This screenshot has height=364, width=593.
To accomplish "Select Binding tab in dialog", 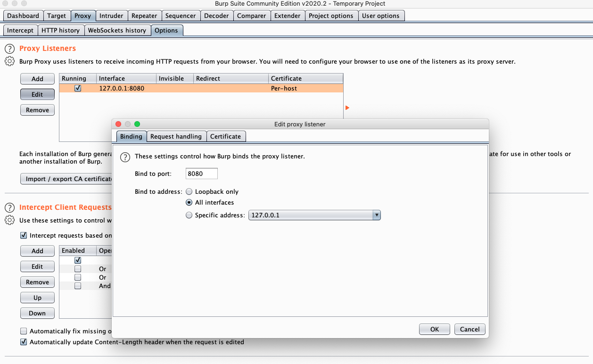I will (131, 136).
